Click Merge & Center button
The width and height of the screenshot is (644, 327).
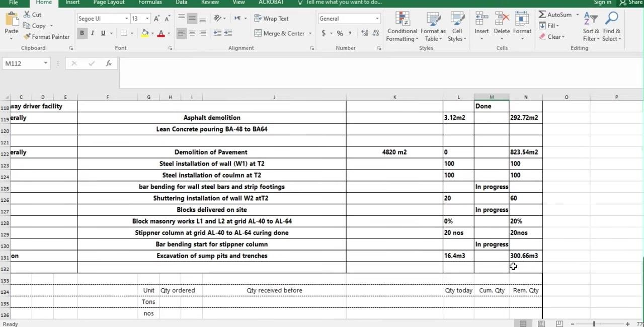pos(279,33)
